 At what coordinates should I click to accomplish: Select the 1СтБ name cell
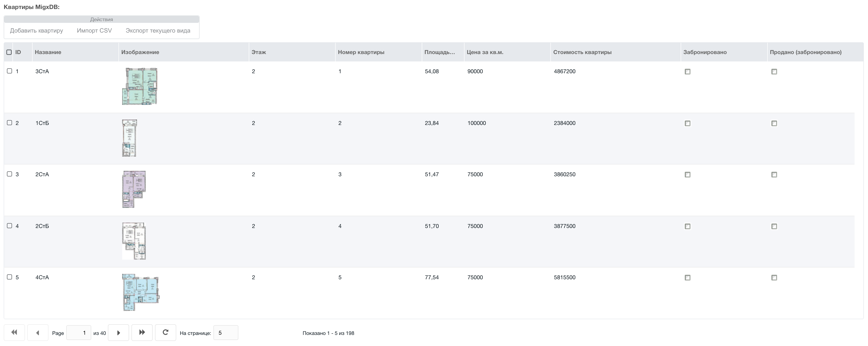[x=42, y=123]
